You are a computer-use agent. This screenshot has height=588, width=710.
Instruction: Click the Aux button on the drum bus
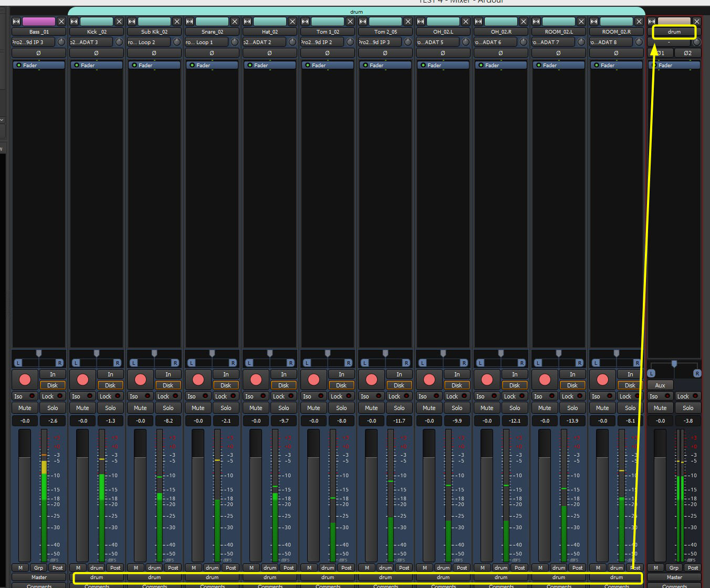[660, 385]
